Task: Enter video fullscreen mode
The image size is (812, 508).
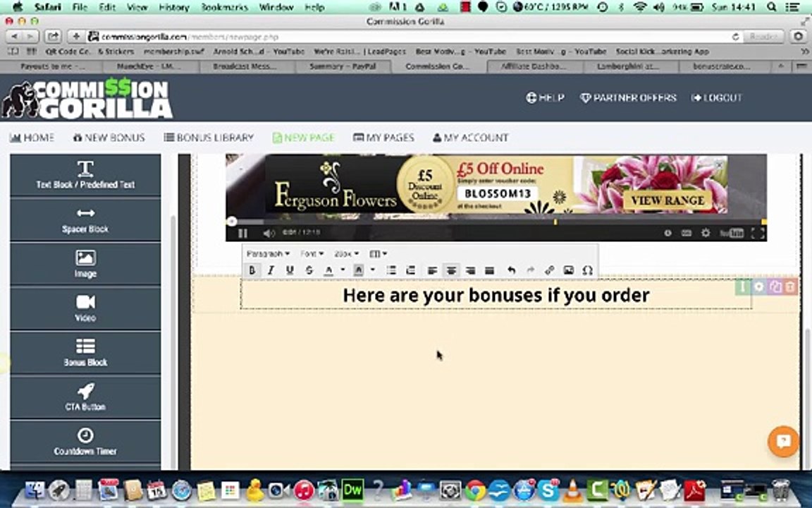Action: 758,234
